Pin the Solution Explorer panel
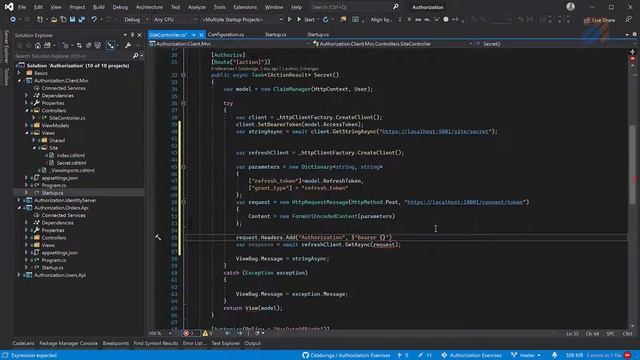640x360 pixels. click(x=132, y=35)
